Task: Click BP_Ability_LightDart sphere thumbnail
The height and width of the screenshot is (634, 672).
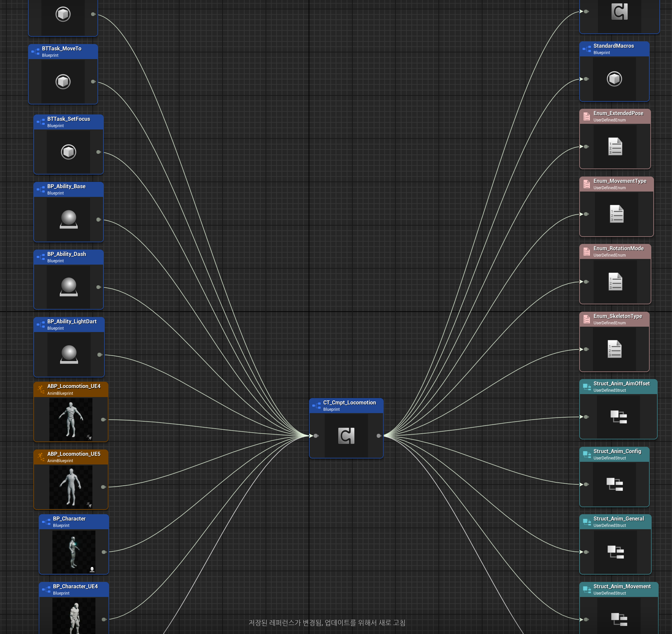Action: coord(69,355)
